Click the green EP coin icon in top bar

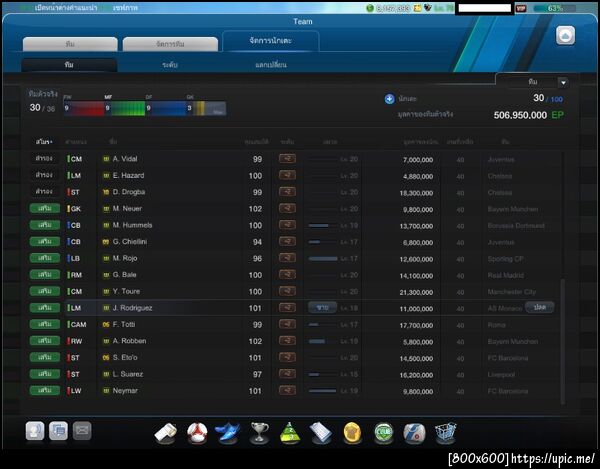370,8
